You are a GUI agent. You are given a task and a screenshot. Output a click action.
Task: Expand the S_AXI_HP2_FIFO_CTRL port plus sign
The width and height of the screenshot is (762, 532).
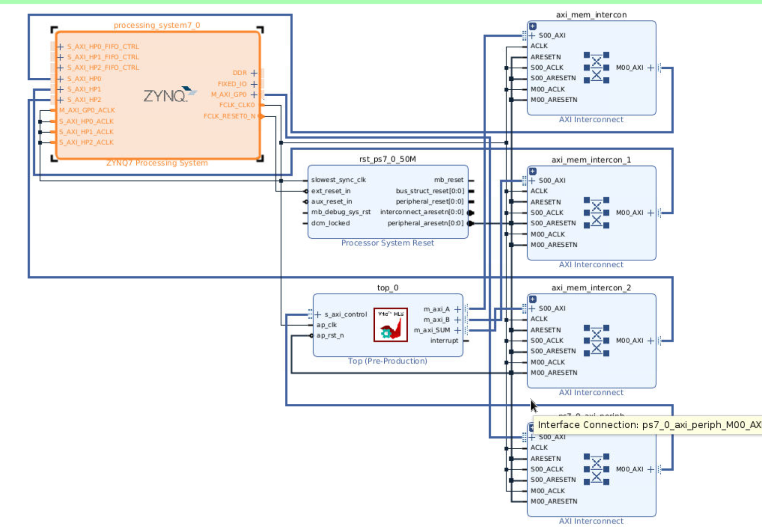[60, 67]
